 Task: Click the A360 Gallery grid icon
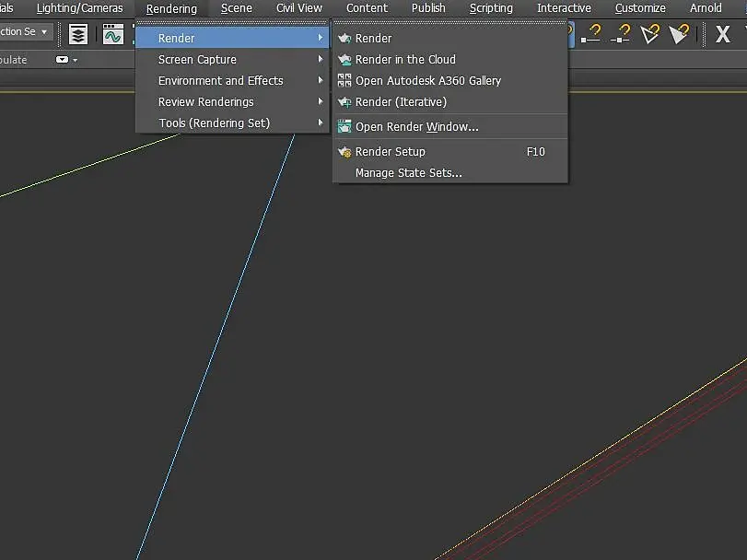coord(344,80)
